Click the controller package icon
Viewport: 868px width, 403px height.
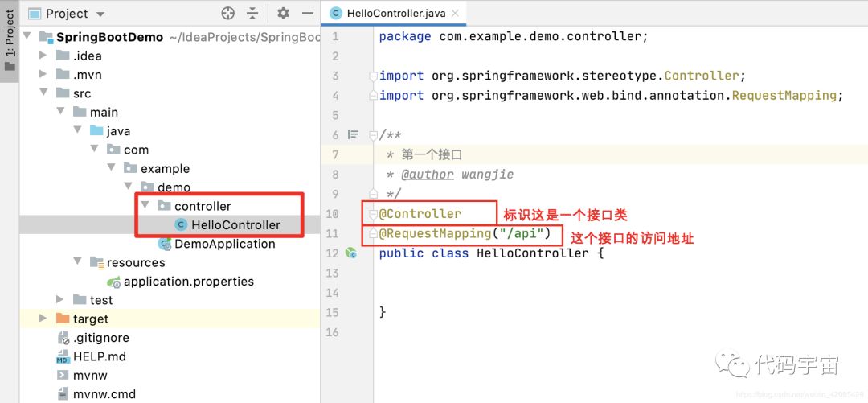pyautogui.click(x=165, y=206)
